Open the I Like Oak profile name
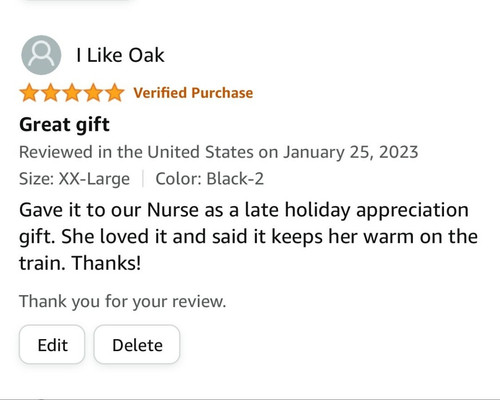 pos(120,55)
